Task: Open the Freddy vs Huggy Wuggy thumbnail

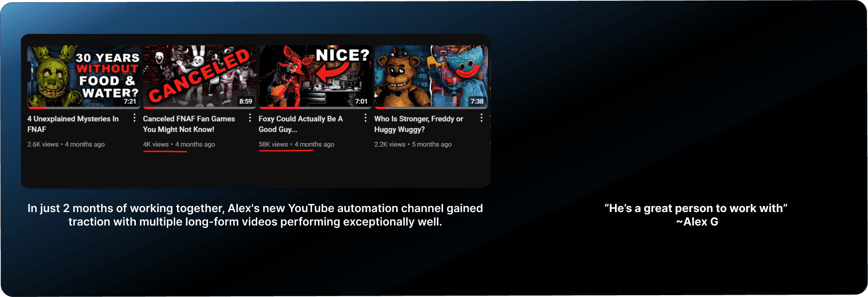Action: pos(431,77)
